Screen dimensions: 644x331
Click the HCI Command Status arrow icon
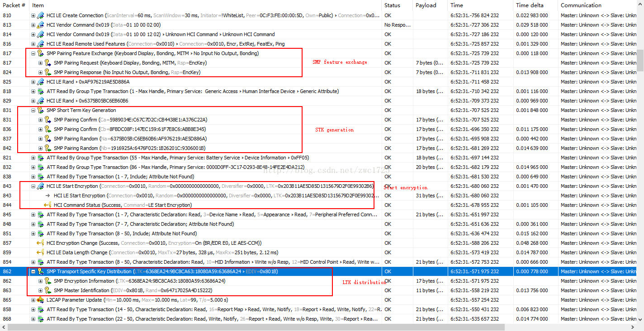[48, 205]
